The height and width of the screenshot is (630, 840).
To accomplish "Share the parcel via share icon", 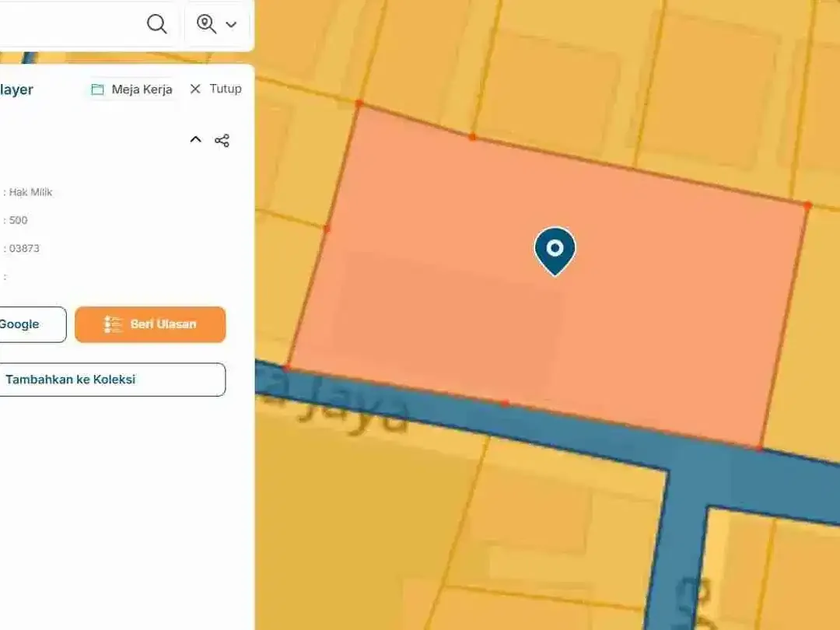I will [x=222, y=140].
